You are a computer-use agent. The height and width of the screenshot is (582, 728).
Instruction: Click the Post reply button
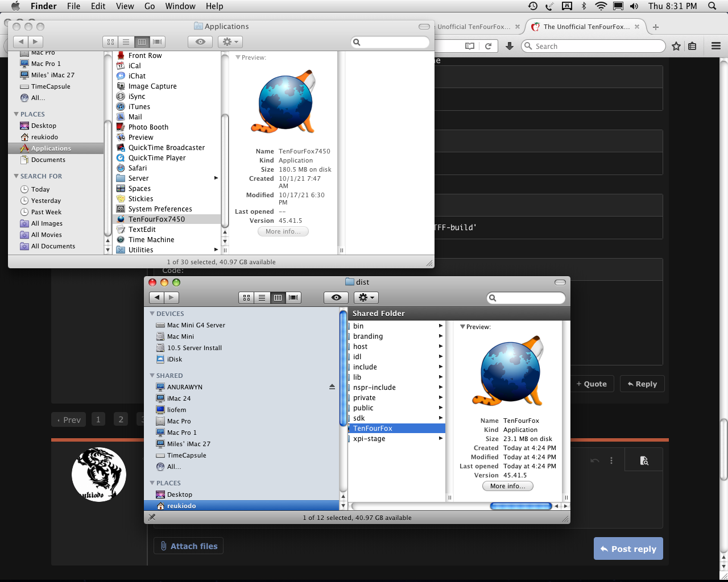(x=628, y=549)
